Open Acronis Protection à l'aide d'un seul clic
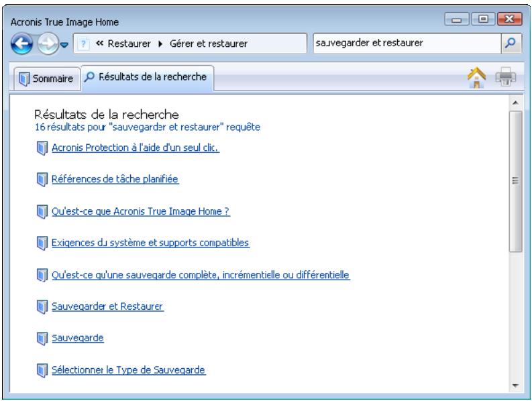Image resolution: width=532 pixels, height=401 pixels. click(136, 148)
